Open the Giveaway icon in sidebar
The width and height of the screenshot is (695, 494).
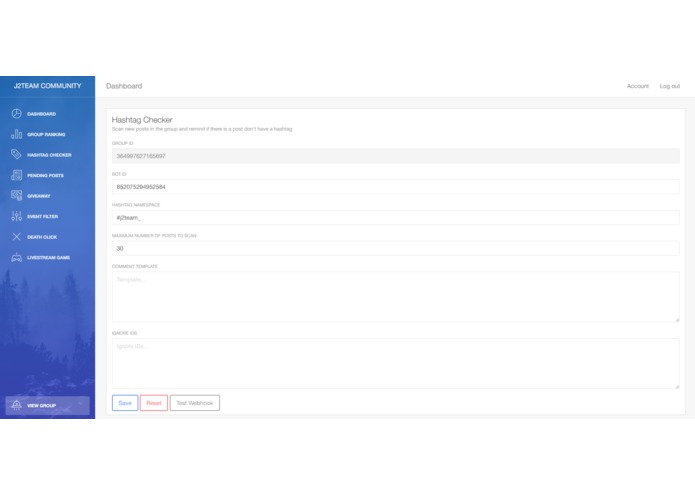click(16, 195)
